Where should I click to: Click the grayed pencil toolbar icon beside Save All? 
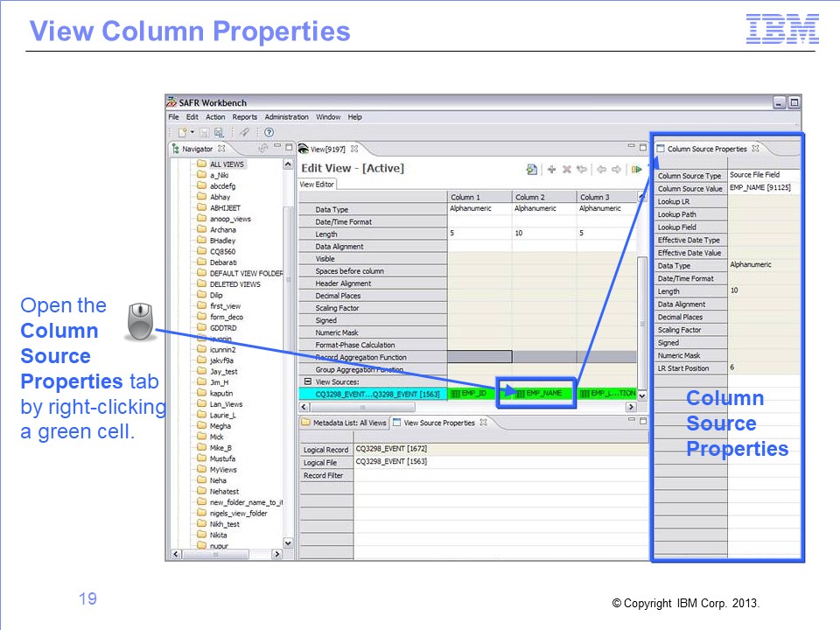pos(244,132)
